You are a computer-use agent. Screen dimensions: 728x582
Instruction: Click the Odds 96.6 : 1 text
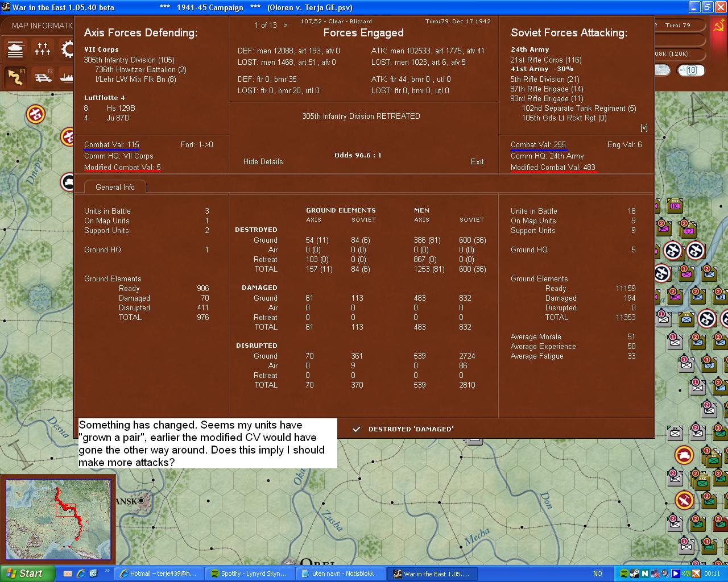click(x=358, y=155)
